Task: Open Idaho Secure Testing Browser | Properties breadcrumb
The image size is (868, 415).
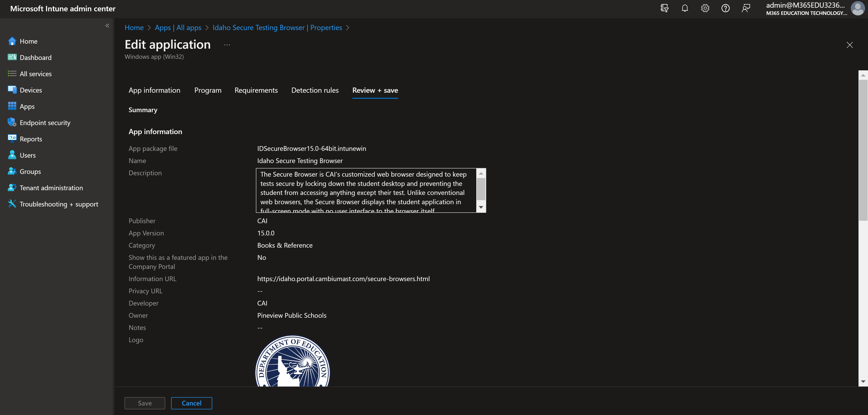Action: coord(277,28)
